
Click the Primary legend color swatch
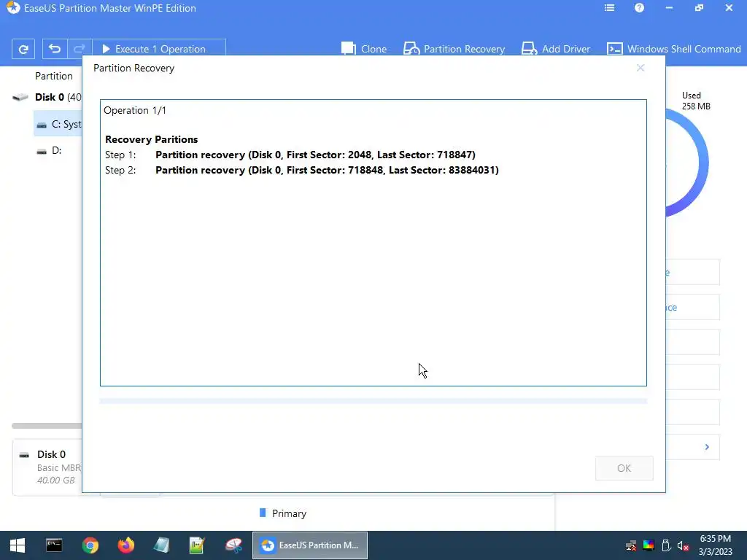point(263,513)
